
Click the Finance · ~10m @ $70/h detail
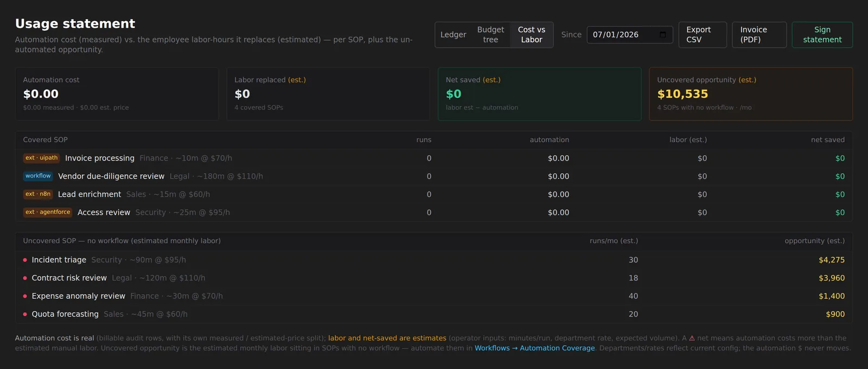click(186, 158)
